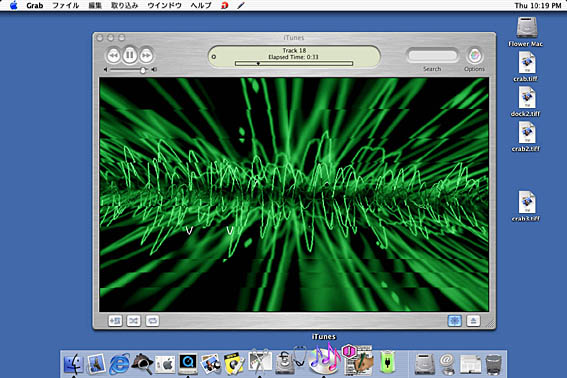Open the Grab application menu
This screenshot has width=567, height=378.
[x=35, y=5]
